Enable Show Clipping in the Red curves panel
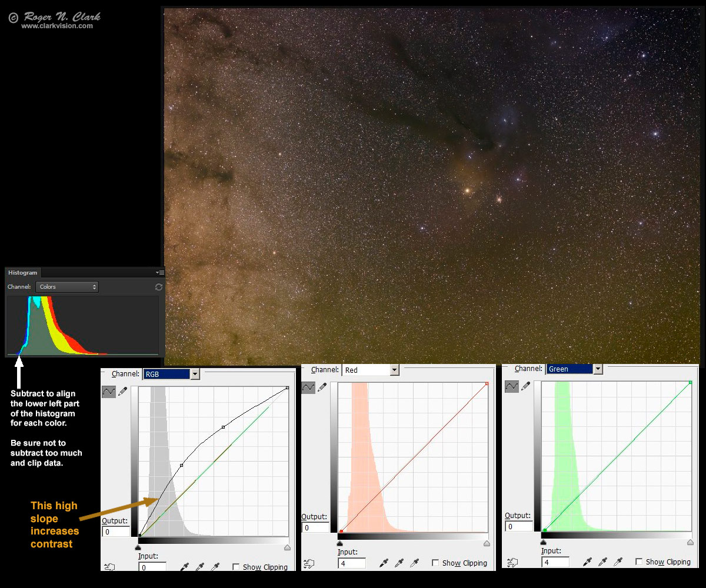 (435, 563)
